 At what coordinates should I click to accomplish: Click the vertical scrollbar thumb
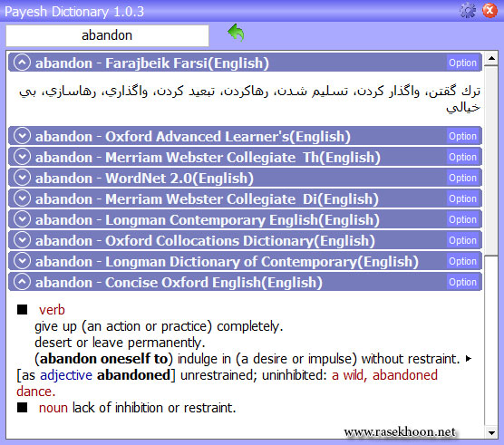(x=491, y=160)
